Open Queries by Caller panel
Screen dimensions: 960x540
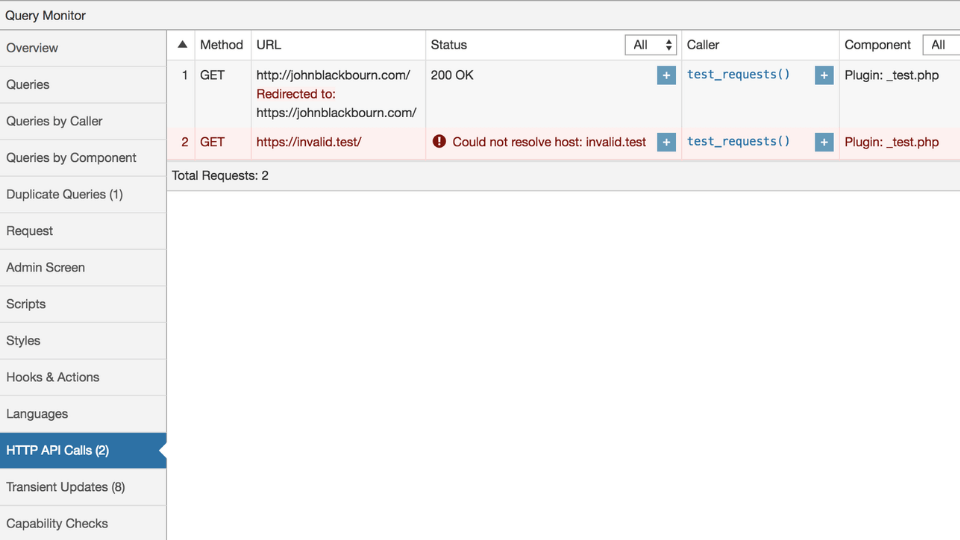point(83,121)
